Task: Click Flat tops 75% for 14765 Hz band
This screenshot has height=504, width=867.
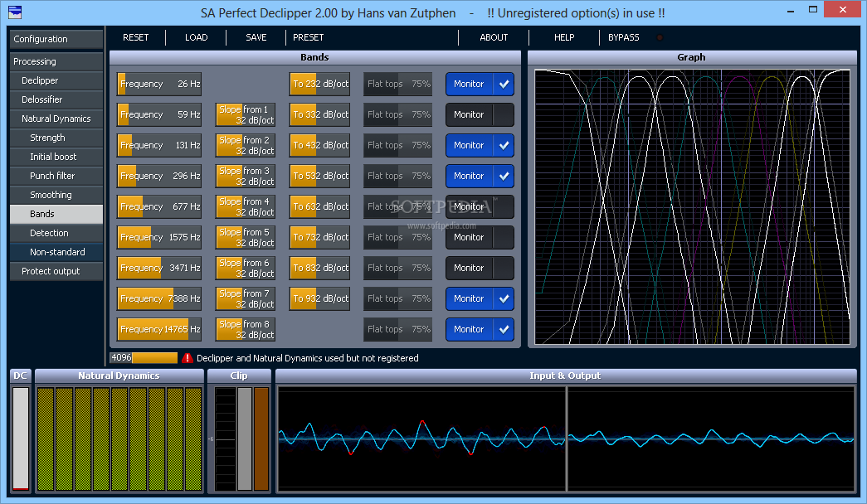Action: [x=398, y=329]
